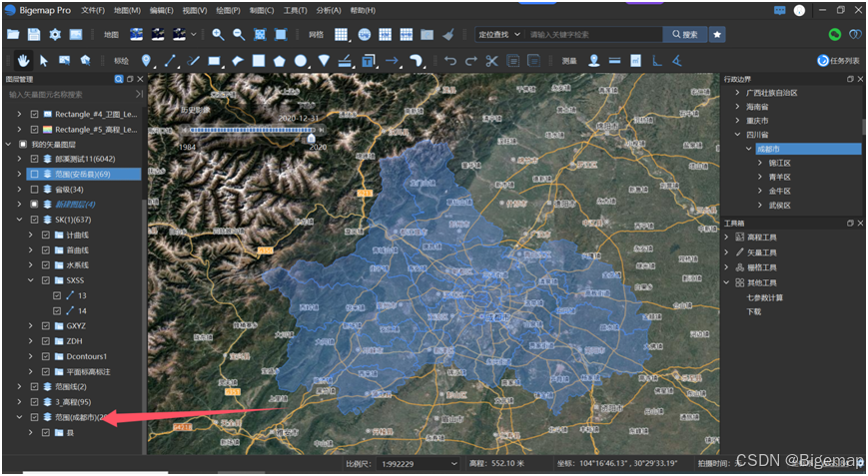868x476 pixels.
Task: Toggle checkbox for line item 13
Action: point(57,295)
